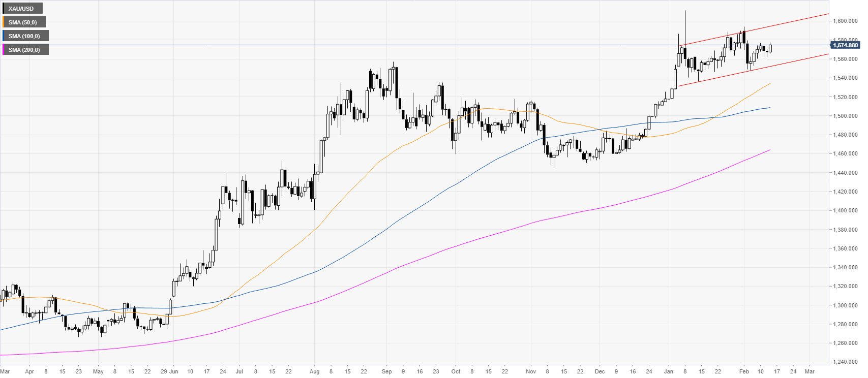The height and width of the screenshot is (378, 868).
Task: Click the orange SMA 50 color marker
Action: 4,22
